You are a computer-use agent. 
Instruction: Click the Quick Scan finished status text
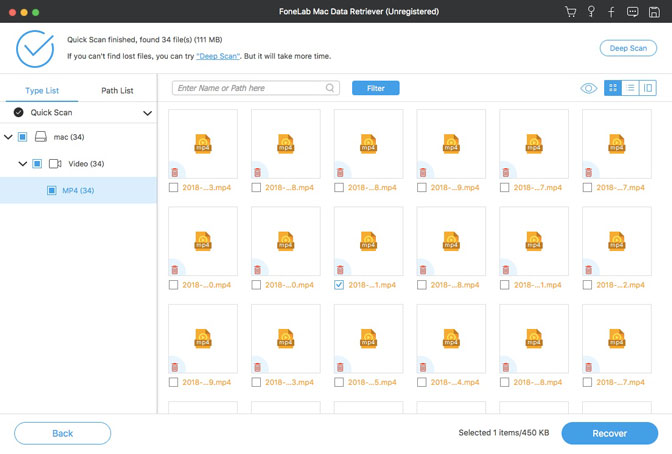click(x=144, y=39)
